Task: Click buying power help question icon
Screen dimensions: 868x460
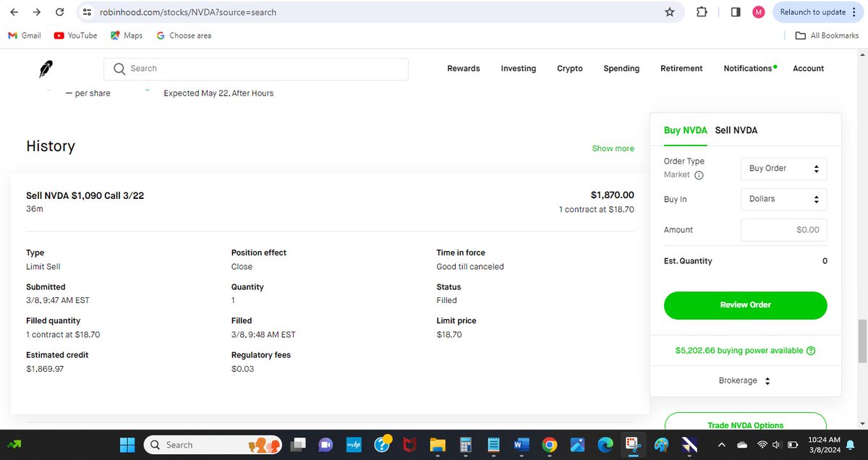Action: coord(811,351)
